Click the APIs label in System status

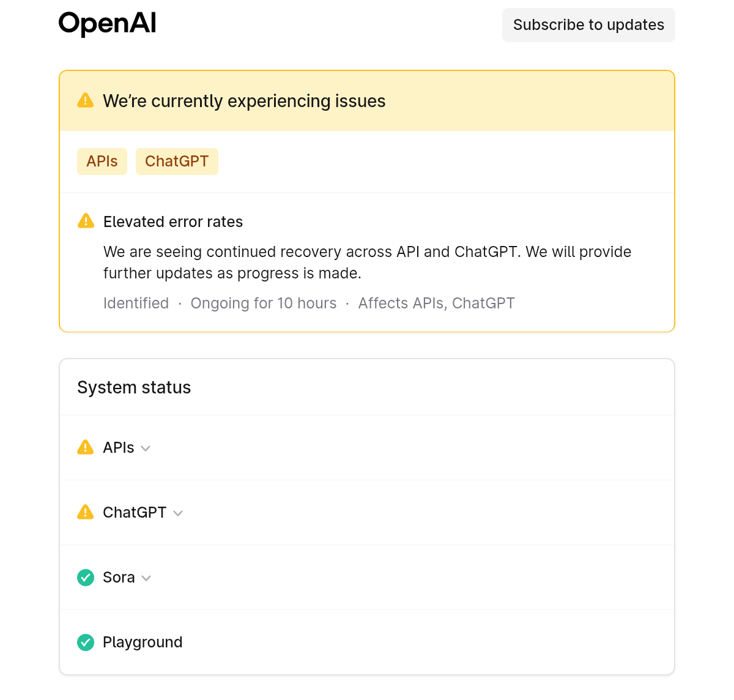[119, 448]
